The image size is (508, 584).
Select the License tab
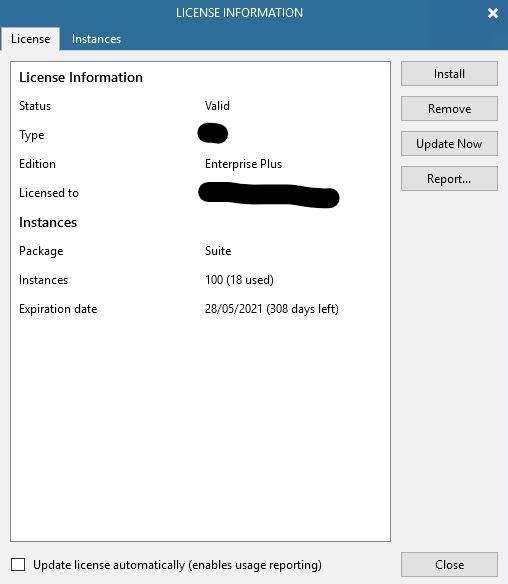point(30,39)
